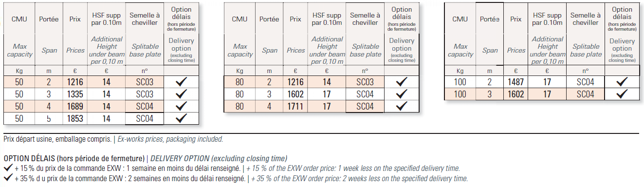Click the 'Semelle à cheviller' header in the middle table
Viewport: 644px width, 187px height.
pos(365,19)
